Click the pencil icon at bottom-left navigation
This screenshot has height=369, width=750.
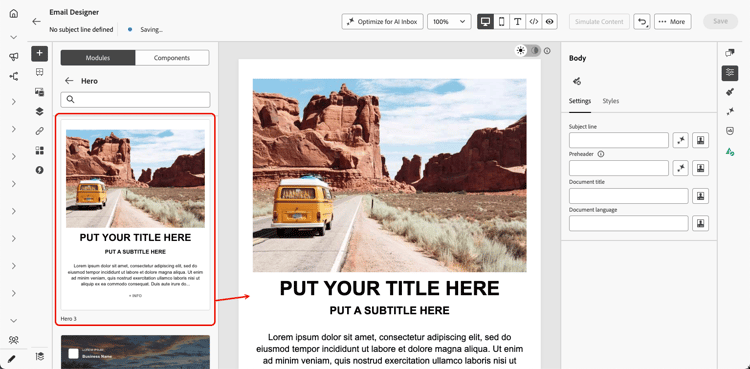(12, 358)
